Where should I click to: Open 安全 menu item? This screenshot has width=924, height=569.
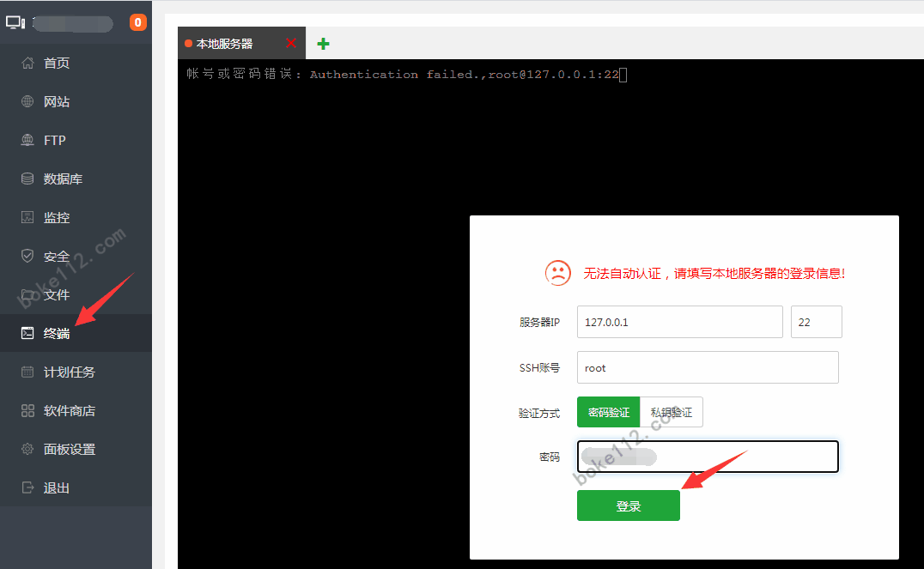(x=76, y=256)
